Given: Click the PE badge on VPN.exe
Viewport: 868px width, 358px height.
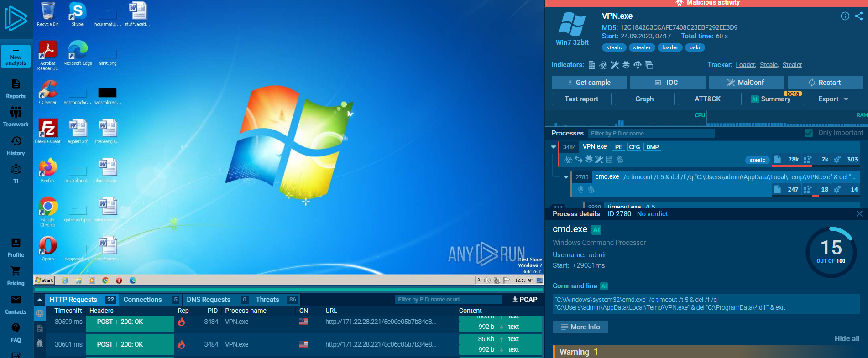Looking at the screenshot, I should 618,147.
